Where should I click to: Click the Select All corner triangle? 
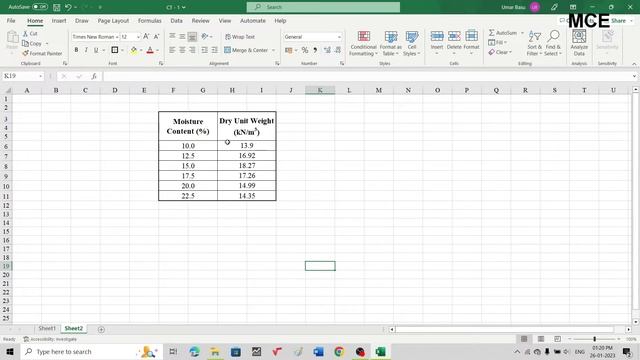coord(7,90)
